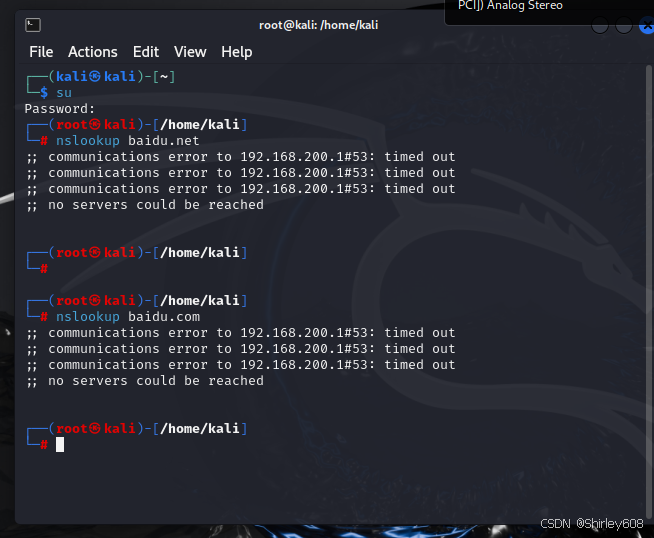The width and height of the screenshot is (654, 538).
Task: Open the View menu
Action: pyautogui.click(x=190, y=52)
